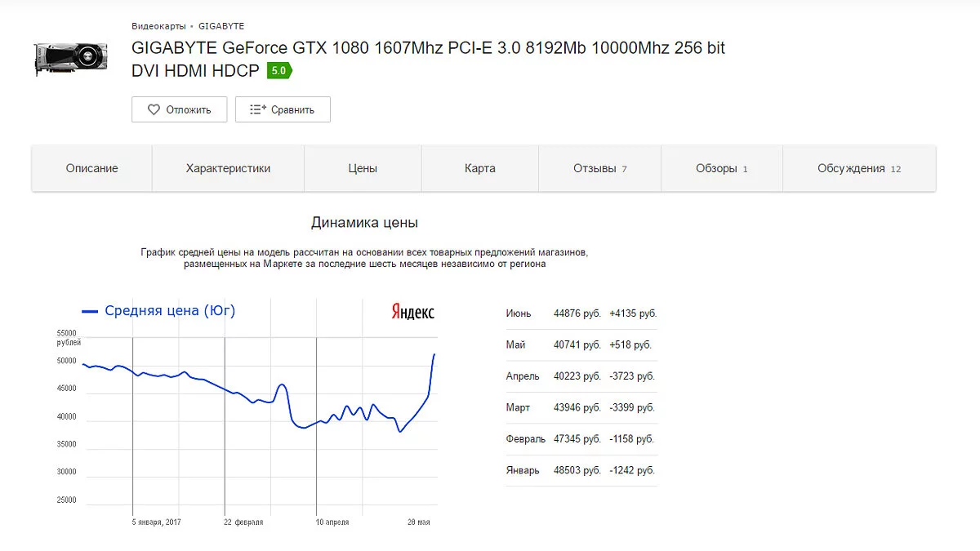Open the GTX 1080 product thumbnail
The height and width of the screenshot is (551, 980).
click(x=70, y=60)
